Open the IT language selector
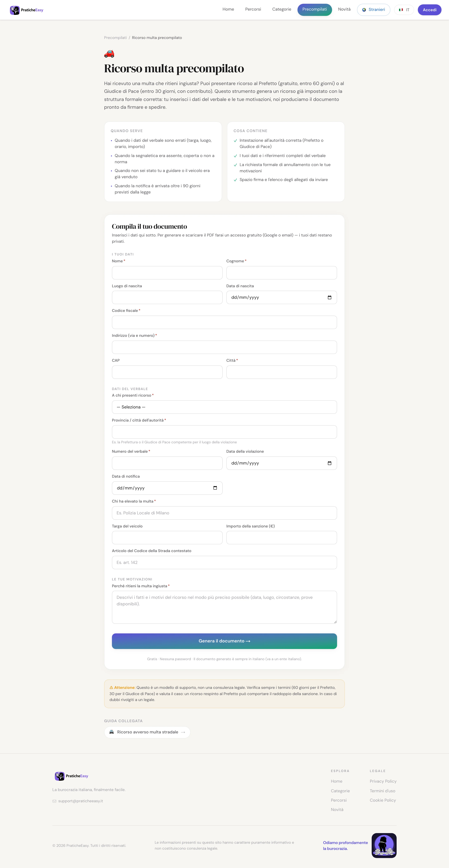Viewport: 449px width, 868px height. coord(404,10)
